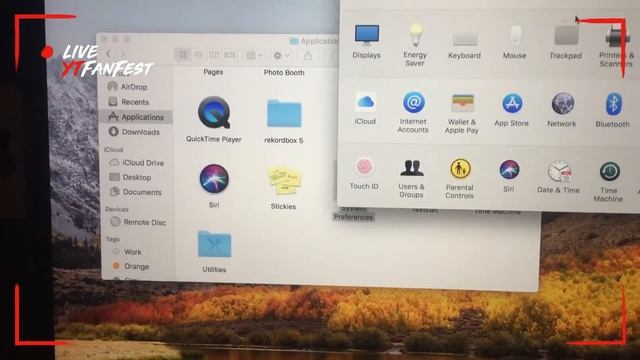This screenshot has height=360, width=640.
Task: Open Mouse settings
Action: pyautogui.click(x=514, y=42)
